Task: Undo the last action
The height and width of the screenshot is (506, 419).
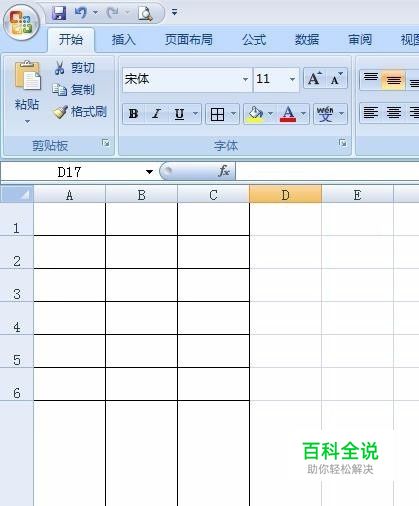Action: click(81, 13)
